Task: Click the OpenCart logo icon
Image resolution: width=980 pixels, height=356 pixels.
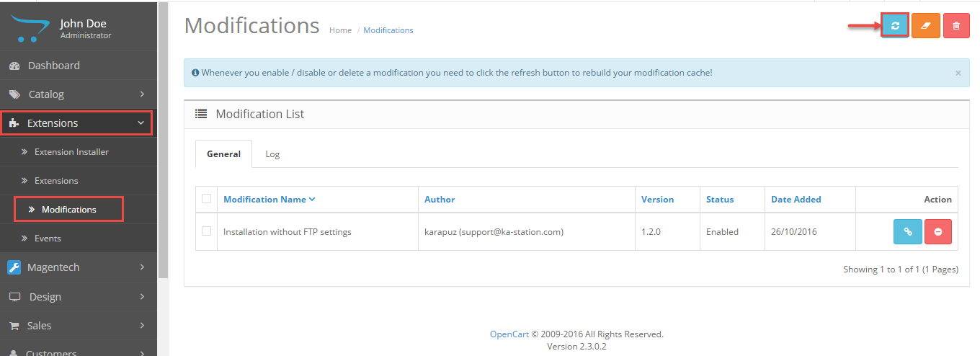Action: (x=29, y=27)
